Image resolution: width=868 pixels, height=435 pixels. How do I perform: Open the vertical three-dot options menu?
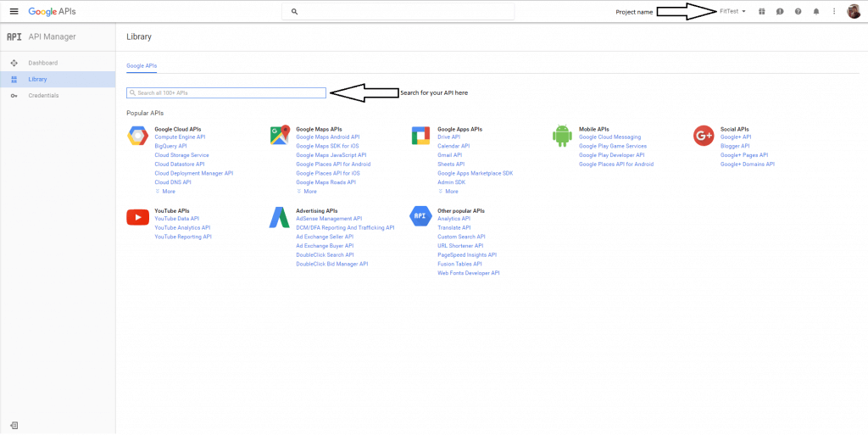click(x=834, y=11)
